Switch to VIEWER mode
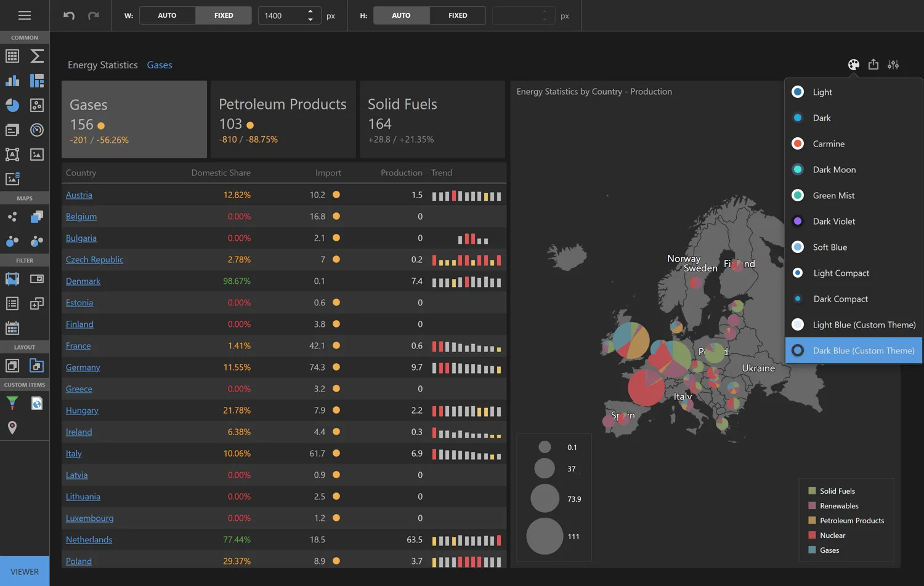 click(25, 571)
